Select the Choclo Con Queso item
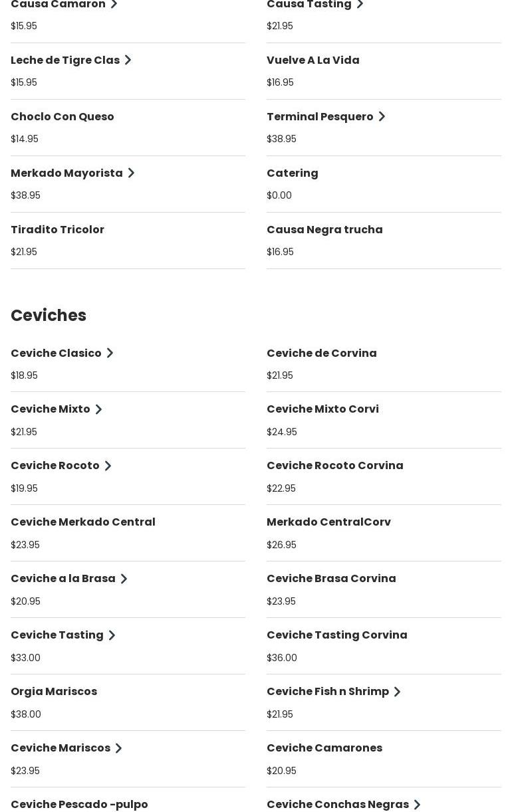The width and height of the screenshot is (512, 812). pyautogui.click(x=63, y=117)
